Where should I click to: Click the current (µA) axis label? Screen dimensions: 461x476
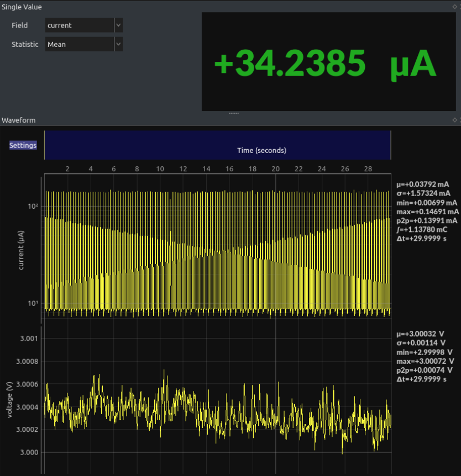[21, 249]
